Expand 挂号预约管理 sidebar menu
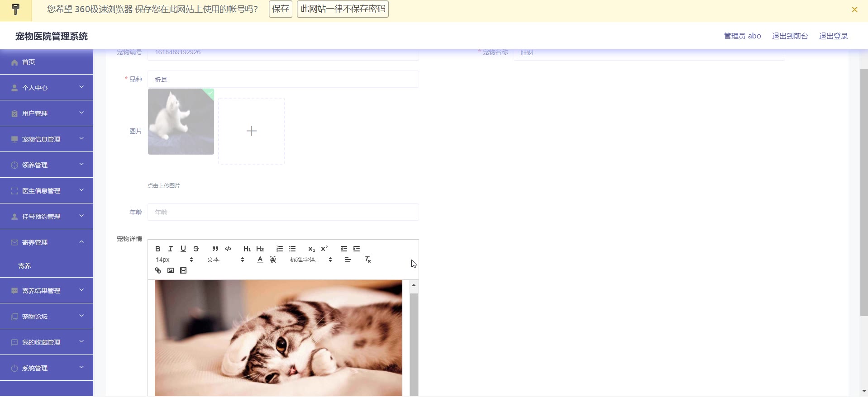The height and width of the screenshot is (397, 868). coord(47,217)
